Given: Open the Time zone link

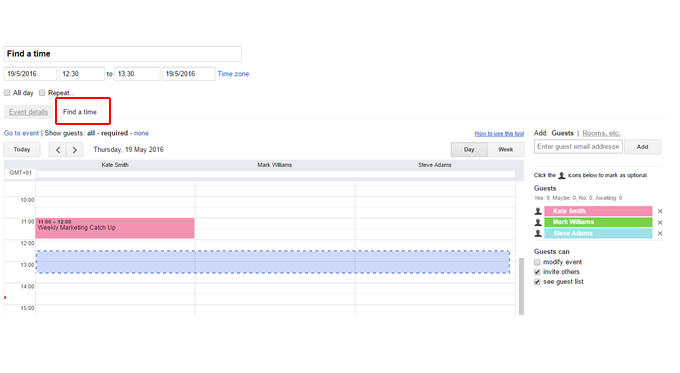Looking at the screenshot, I should point(233,74).
